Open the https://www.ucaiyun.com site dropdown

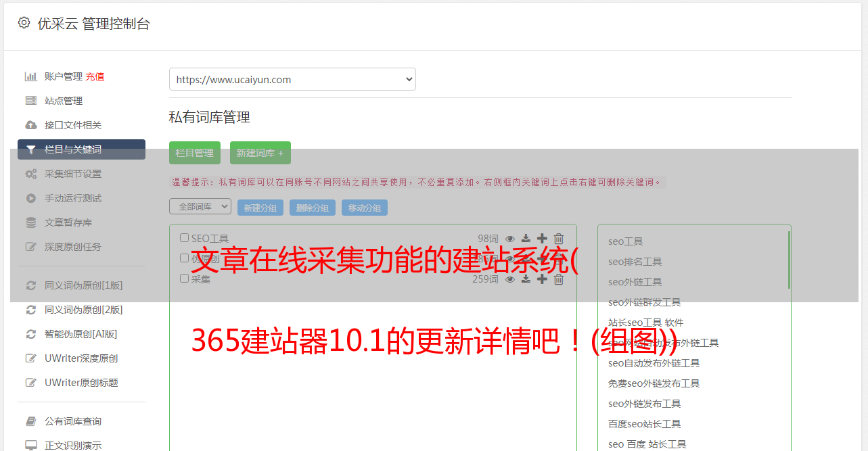[292, 79]
